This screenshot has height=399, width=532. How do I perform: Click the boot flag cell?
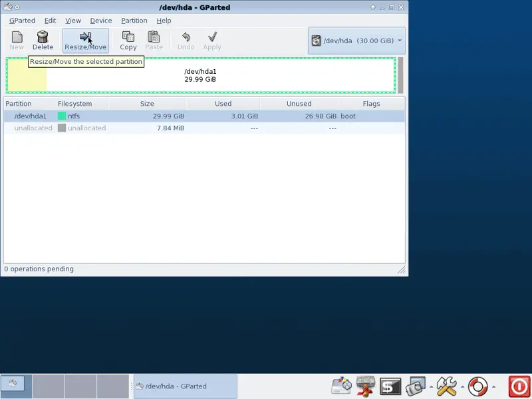348,116
